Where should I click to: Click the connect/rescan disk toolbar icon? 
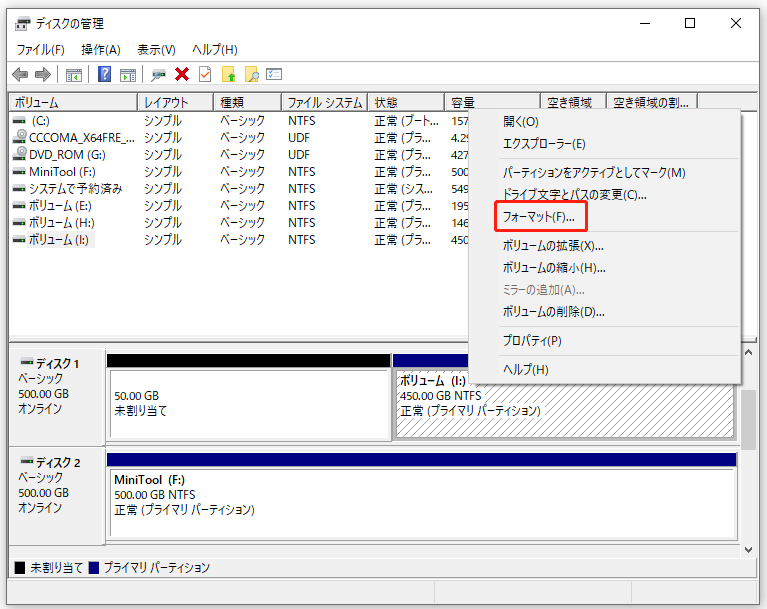[158, 75]
